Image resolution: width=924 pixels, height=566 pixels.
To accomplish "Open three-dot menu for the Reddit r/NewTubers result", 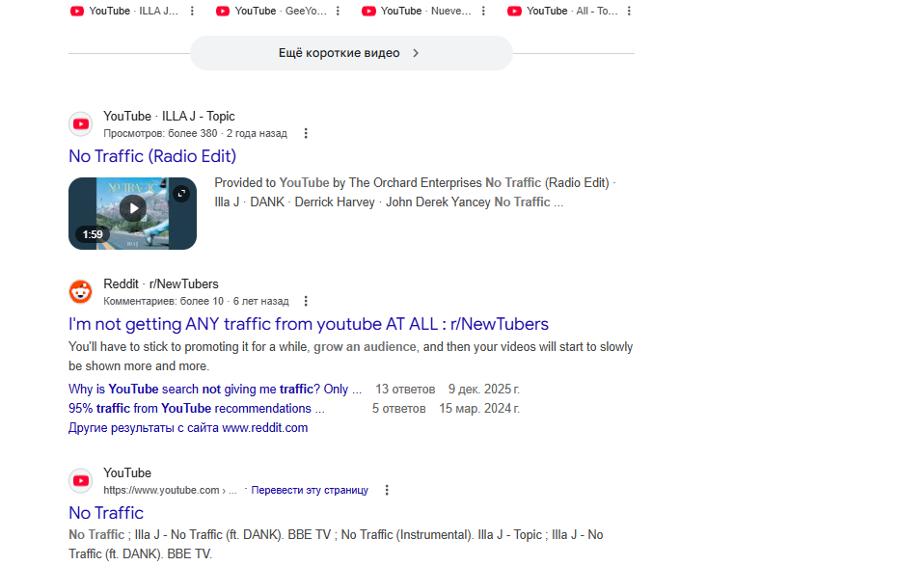I will [305, 301].
